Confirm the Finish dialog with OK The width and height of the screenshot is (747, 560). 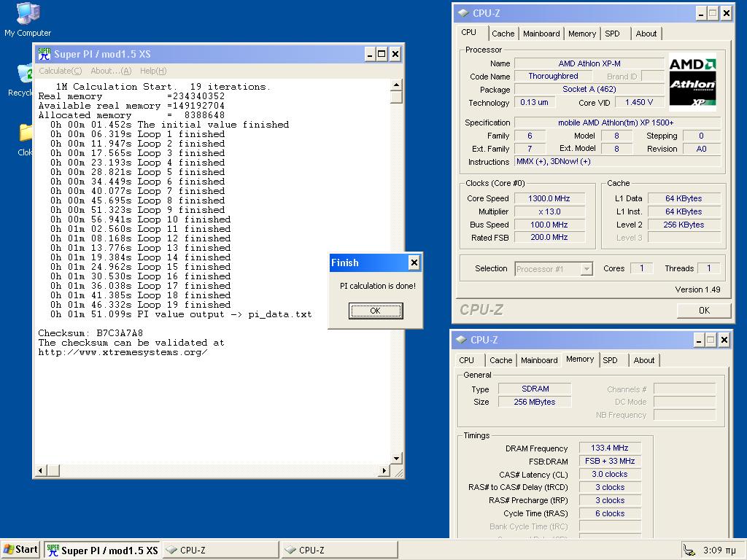[376, 311]
